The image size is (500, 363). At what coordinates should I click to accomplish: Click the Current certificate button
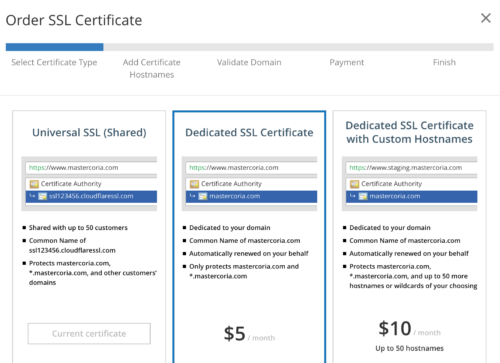[89, 333]
